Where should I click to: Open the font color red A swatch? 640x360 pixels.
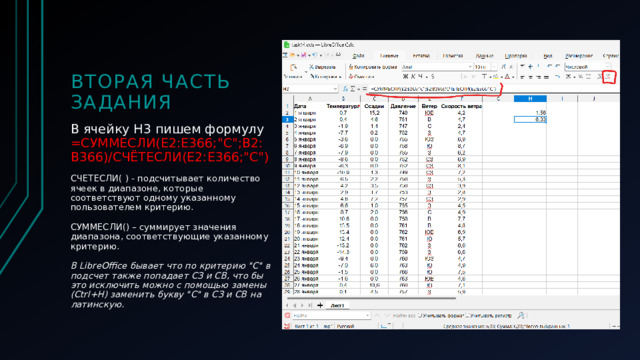click(507, 77)
